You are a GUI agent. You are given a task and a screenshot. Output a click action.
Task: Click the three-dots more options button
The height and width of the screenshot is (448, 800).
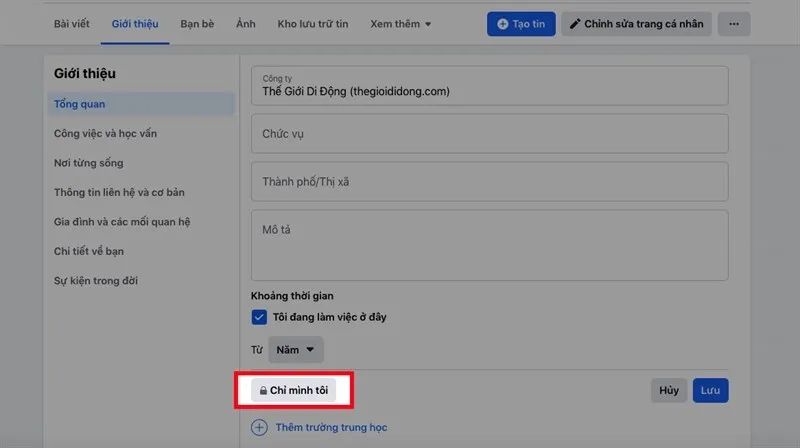pyautogui.click(x=733, y=24)
